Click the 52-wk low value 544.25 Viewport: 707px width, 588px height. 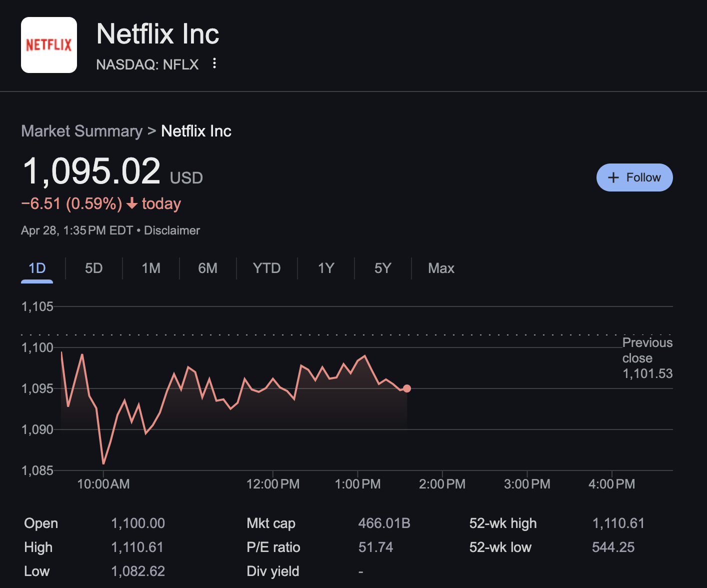click(613, 547)
